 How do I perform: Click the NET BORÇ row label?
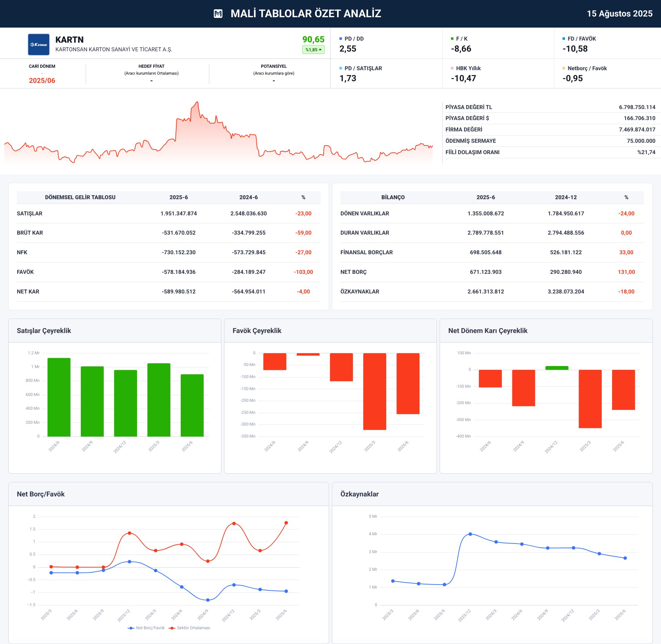point(354,272)
